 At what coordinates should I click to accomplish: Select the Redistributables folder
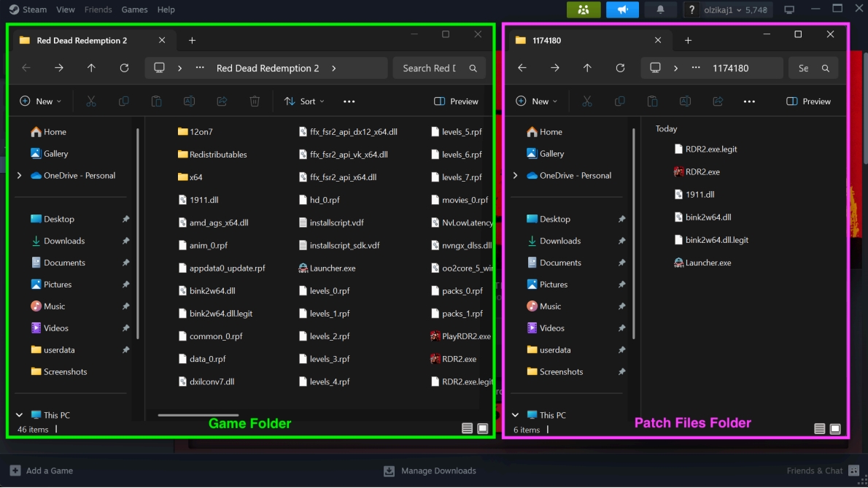pyautogui.click(x=212, y=155)
